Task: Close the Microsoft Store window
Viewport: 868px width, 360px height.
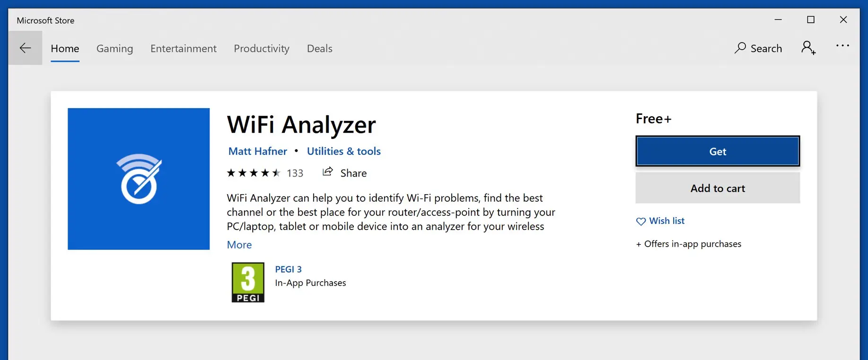Action: tap(843, 19)
